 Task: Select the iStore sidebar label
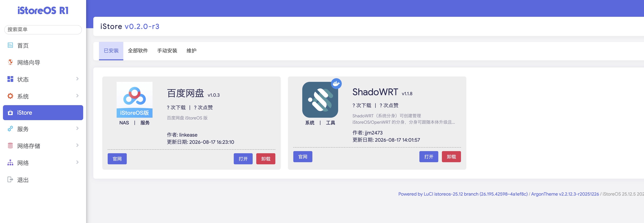pos(24,113)
